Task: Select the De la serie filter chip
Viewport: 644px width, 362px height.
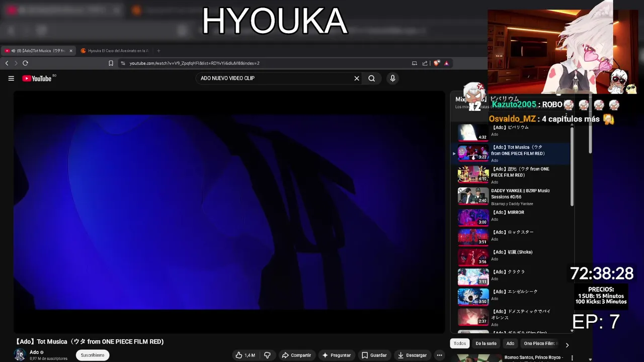Action: point(486,343)
